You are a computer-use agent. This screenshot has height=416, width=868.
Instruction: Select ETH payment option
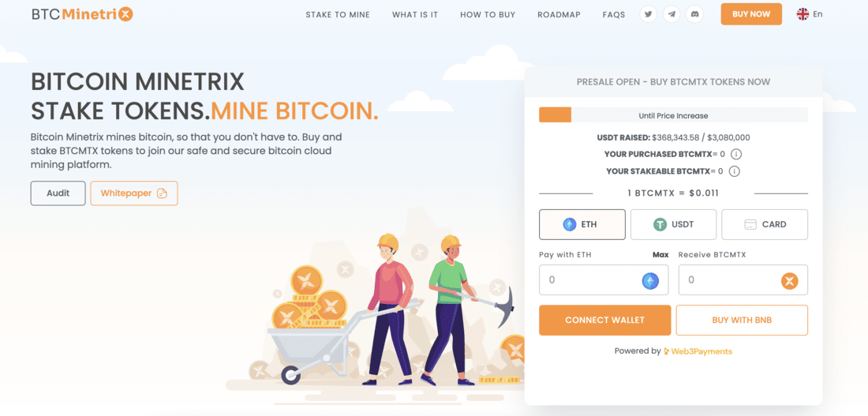[582, 224]
